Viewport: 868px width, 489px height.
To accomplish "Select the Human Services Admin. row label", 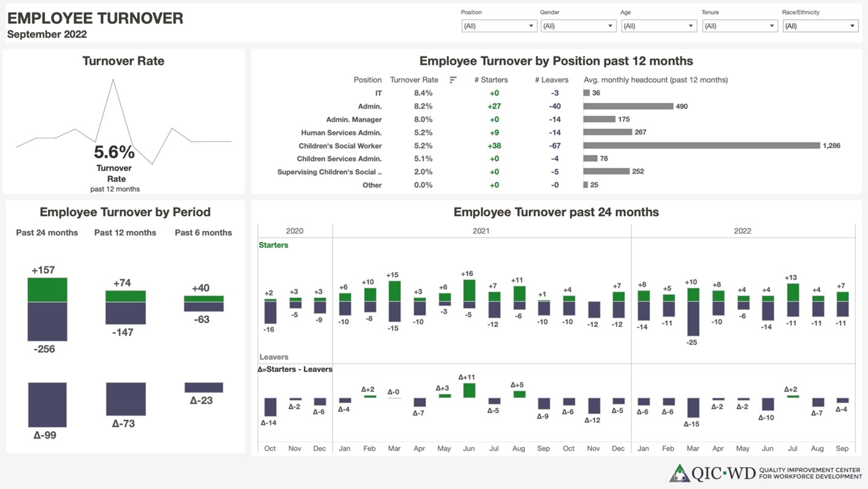I will (341, 132).
